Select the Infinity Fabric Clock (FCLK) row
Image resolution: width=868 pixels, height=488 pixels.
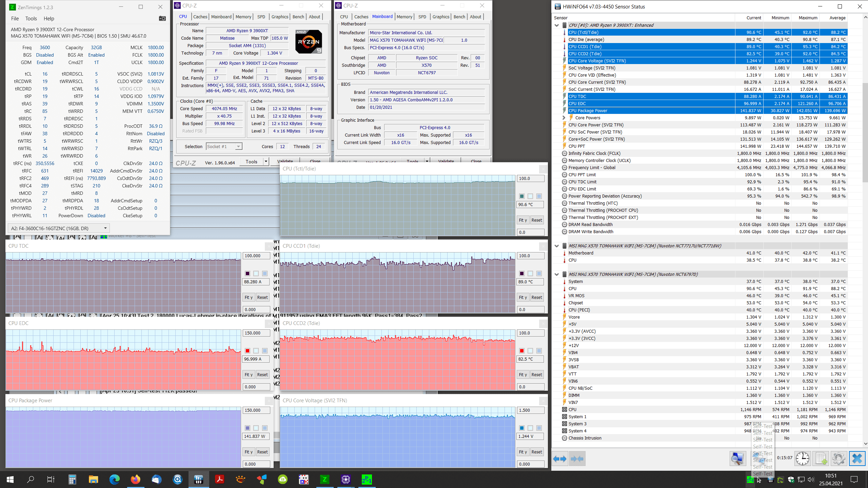click(x=707, y=153)
